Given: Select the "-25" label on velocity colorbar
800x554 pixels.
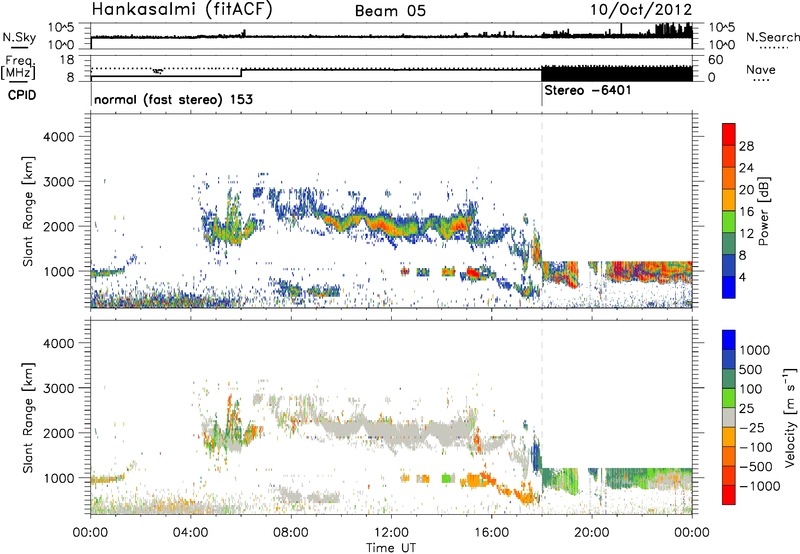Looking at the screenshot, I should [752, 427].
